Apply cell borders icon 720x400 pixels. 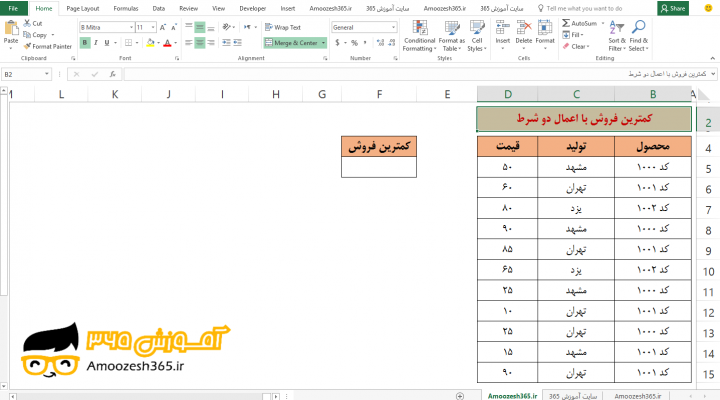(x=129, y=43)
